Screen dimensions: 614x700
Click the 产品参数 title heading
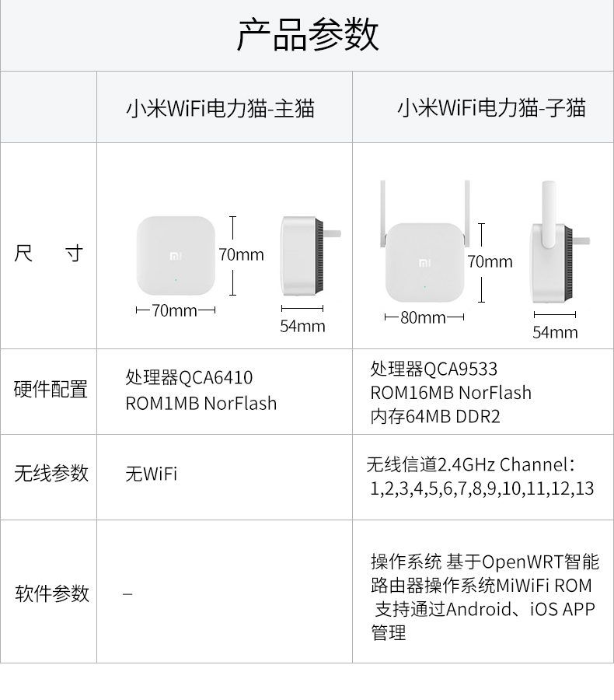[x=308, y=35]
